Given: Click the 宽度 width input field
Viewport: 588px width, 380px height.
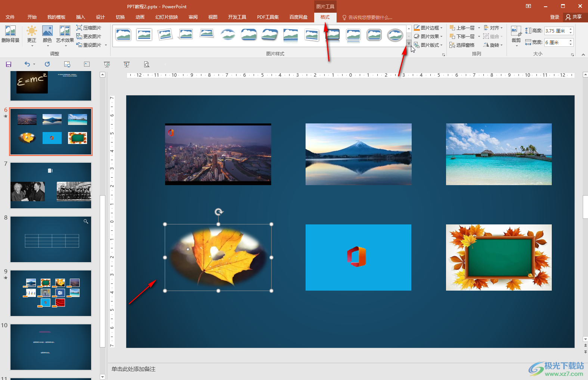Looking at the screenshot, I should click(x=556, y=42).
